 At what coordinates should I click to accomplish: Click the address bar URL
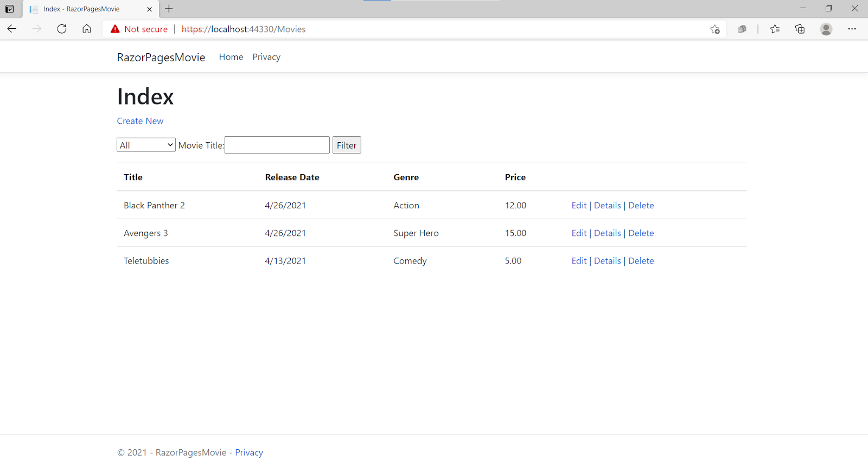point(244,29)
